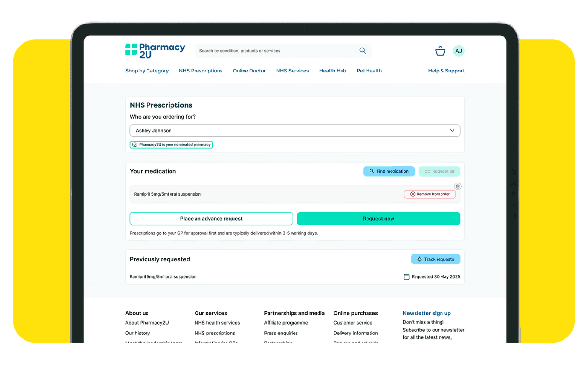Open Online Doctor menu
Viewport: 588px width, 382px height.
point(249,71)
